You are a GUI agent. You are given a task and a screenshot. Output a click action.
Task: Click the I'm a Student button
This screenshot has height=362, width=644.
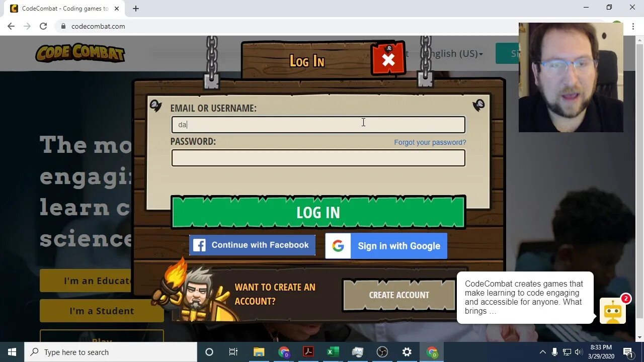(102, 311)
